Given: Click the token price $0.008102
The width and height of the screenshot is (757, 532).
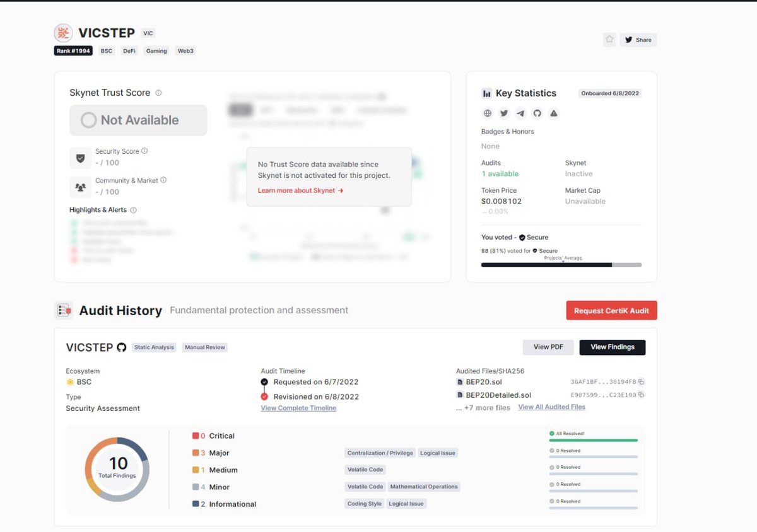Looking at the screenshot, I should coord(502,202).
